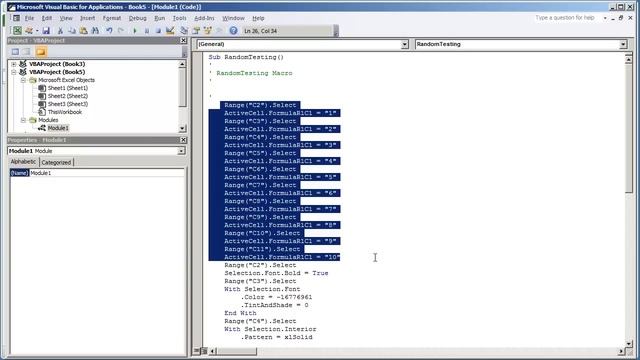Open Properties Window toolbar icon

click(196, 31)
